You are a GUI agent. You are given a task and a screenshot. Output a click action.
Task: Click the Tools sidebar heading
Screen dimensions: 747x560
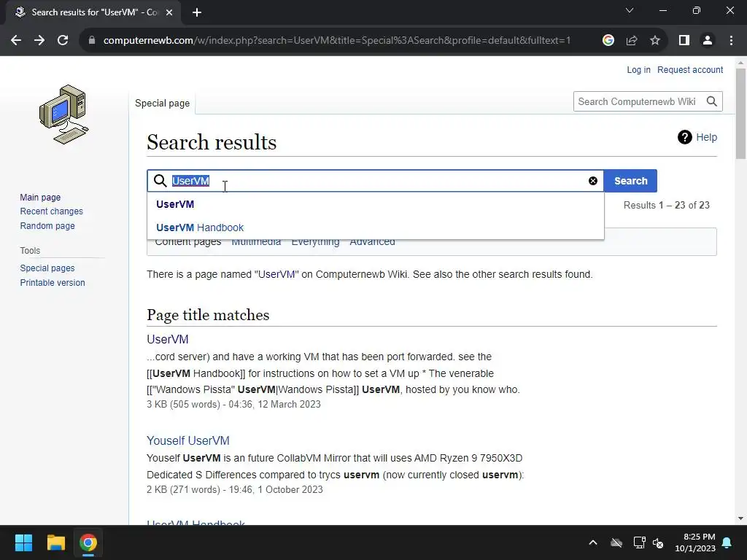pos(30,251)
